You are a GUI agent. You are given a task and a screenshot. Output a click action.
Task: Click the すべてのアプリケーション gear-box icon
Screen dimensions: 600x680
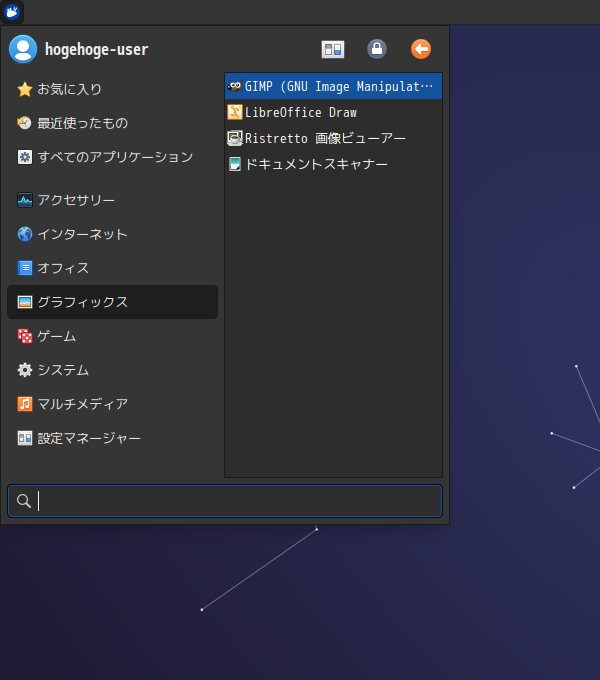[x=25, y=157]
